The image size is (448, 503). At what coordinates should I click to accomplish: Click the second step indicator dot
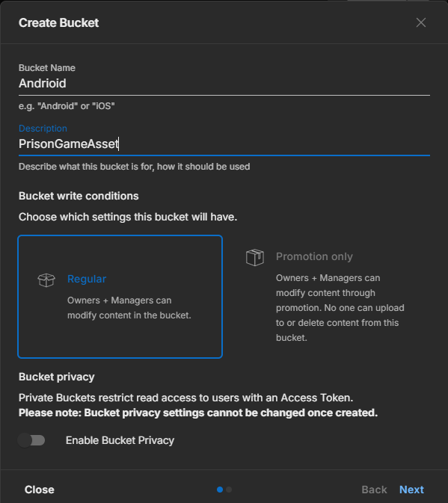(x=229, y=490)
